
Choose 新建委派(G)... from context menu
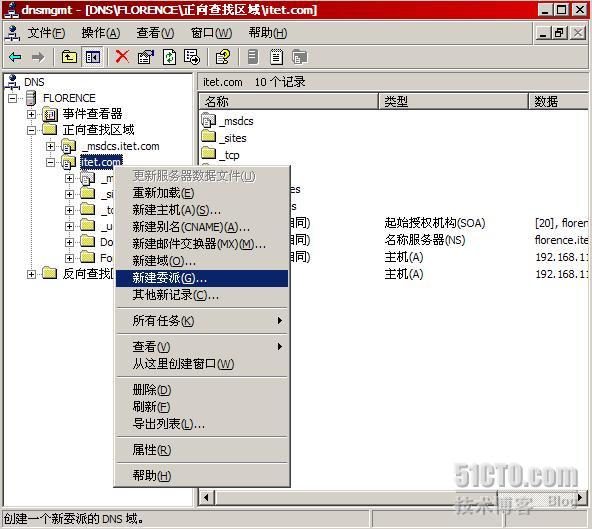(x=202, y=278)
